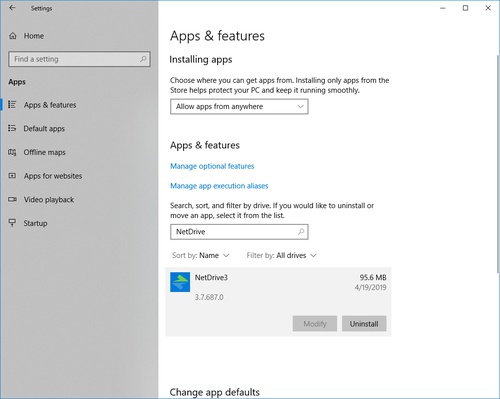This screenshot has height=399, width=500.
Task: Click the Apps section heading in sidebar
Action: 17,82
